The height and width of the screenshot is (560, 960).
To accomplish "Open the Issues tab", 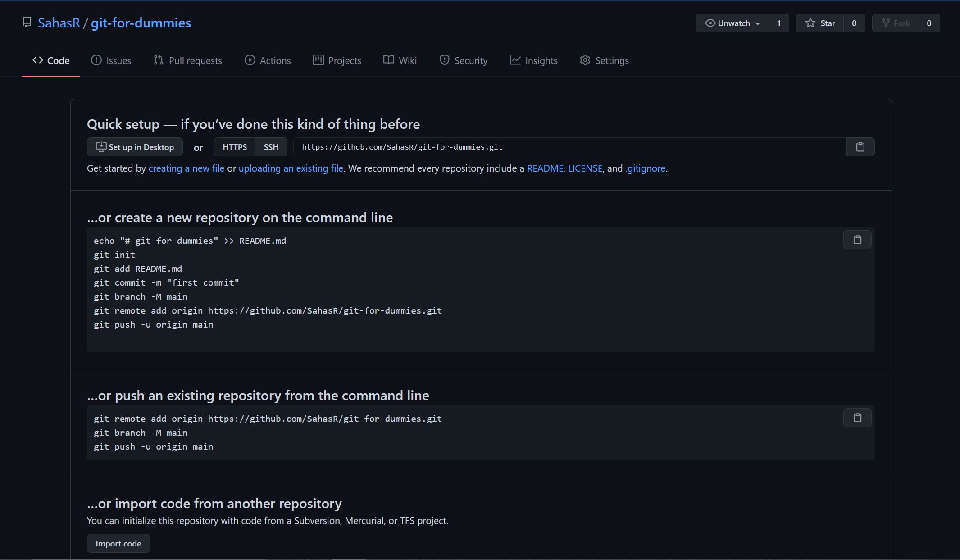I will pyautogui.click(x=111, y=60).
